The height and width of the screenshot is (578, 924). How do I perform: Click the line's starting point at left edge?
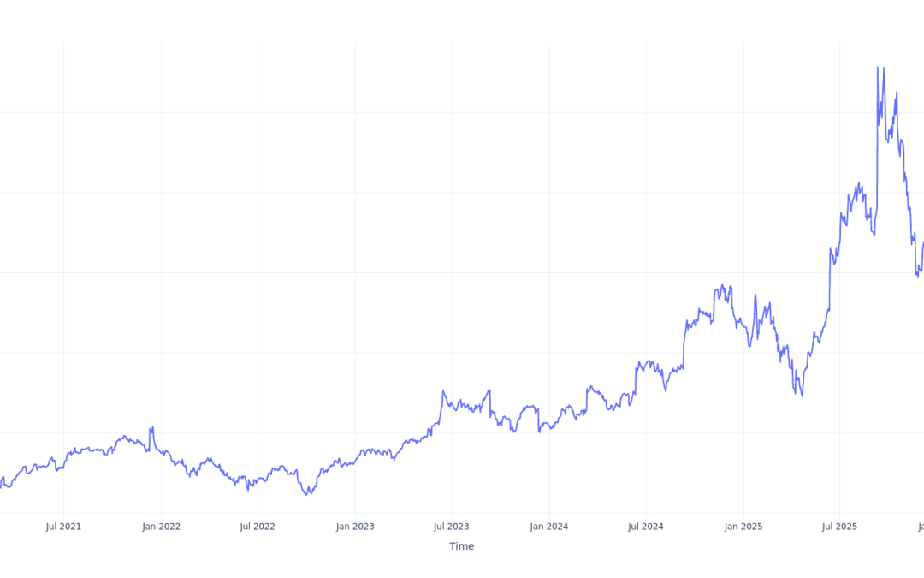1,481
